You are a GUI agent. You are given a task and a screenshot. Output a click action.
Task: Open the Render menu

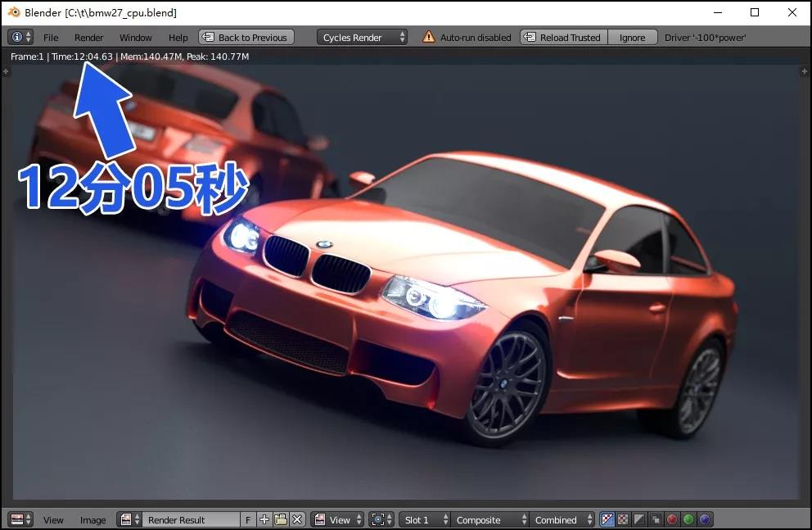click(88, 38)
